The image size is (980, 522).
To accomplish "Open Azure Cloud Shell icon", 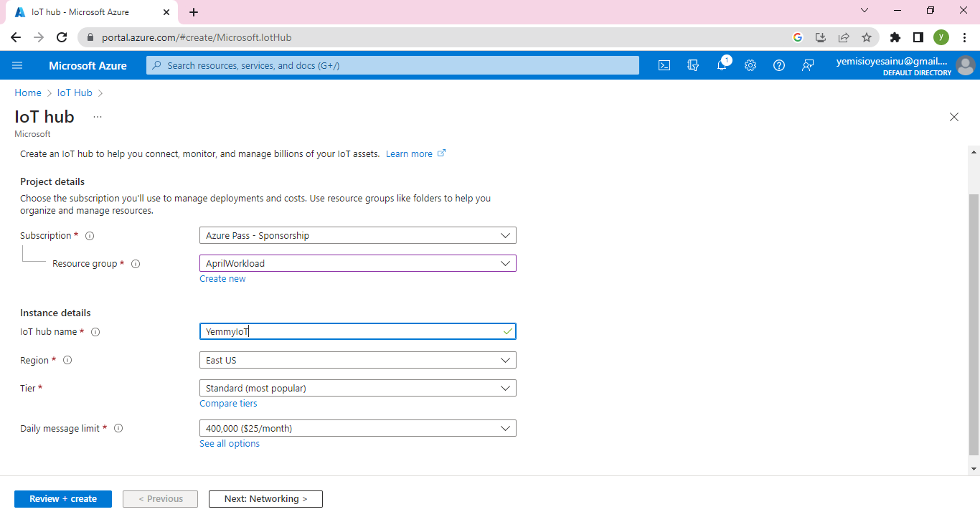I will tap(664, 65).
